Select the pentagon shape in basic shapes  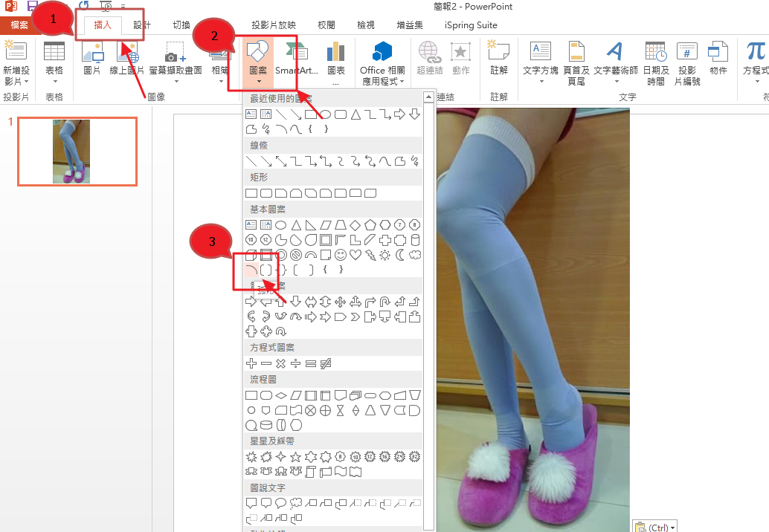tap(370, 225)
